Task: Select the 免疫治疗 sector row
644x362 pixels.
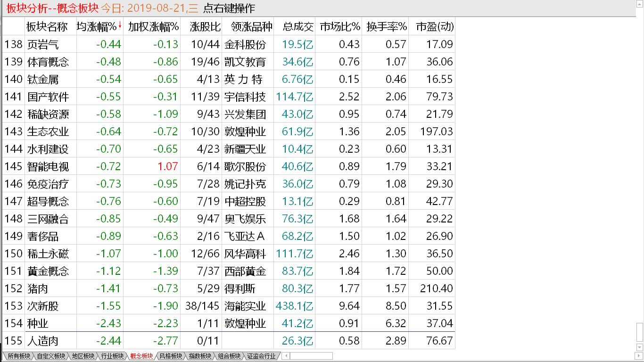Action: 229,184
